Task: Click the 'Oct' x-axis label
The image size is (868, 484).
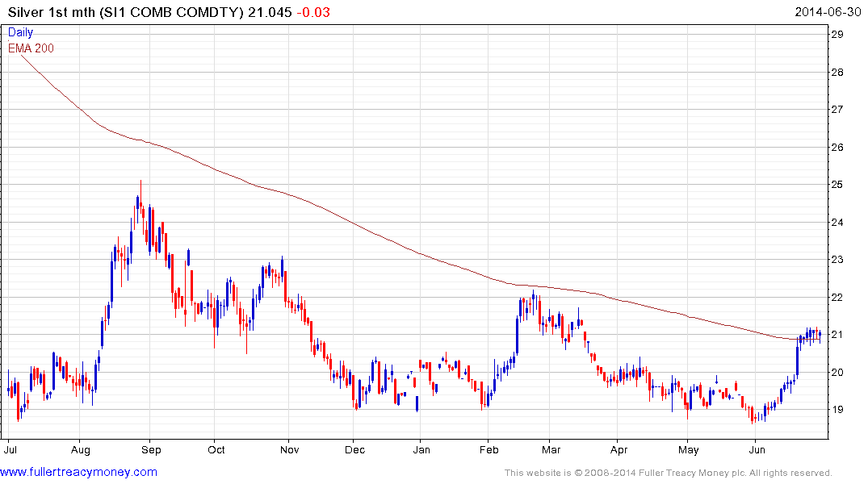Action: pos(216,449)
